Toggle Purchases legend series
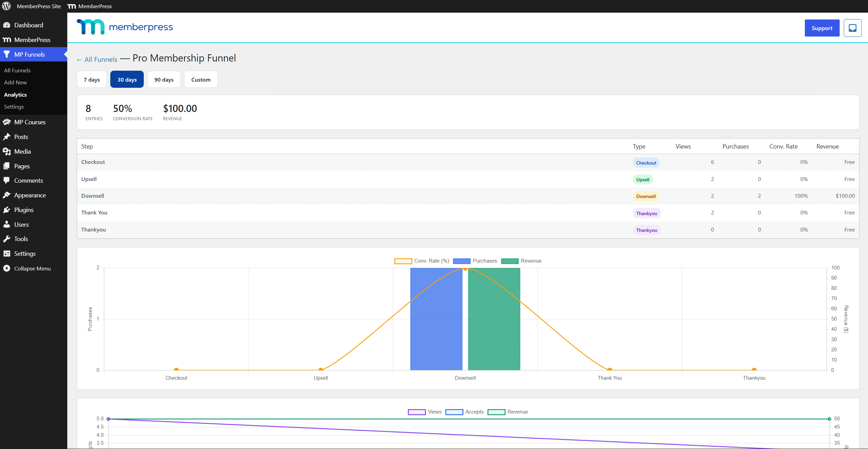 click(x=475, y=261)
